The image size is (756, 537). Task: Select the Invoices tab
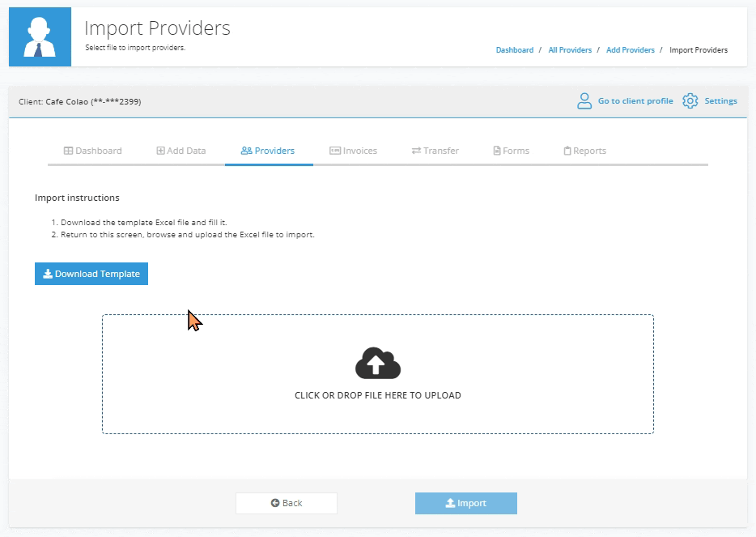pyautogui.click(x=354, y=151)
